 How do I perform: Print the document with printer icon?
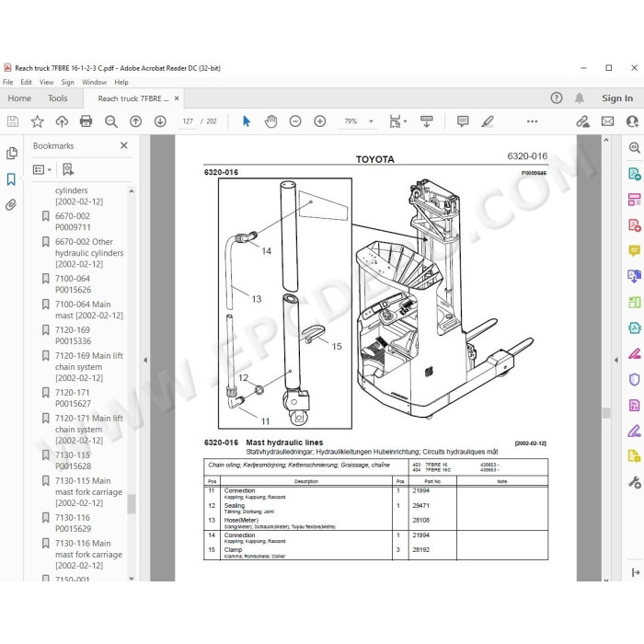[86, 121]
